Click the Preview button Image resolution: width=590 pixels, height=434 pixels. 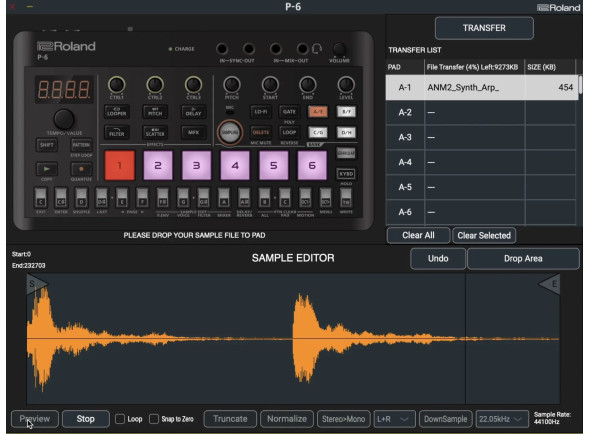pyautogui.click(x=35, y=419)
